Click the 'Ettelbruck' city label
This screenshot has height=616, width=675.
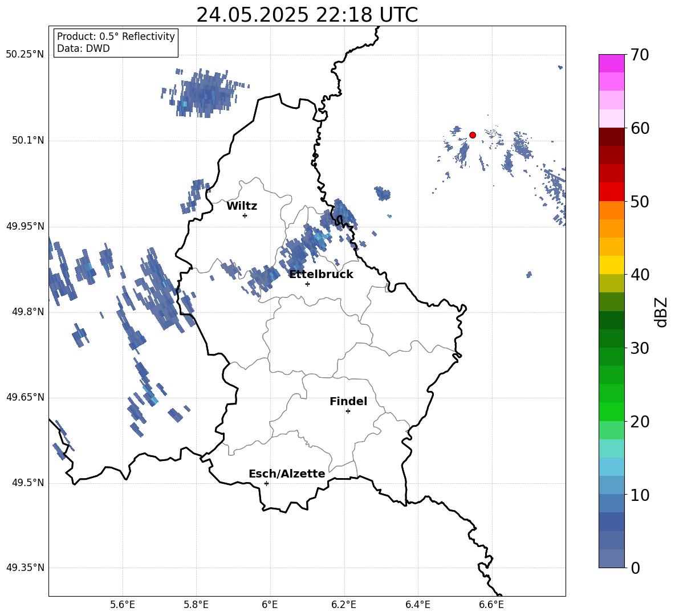point(321,275)
